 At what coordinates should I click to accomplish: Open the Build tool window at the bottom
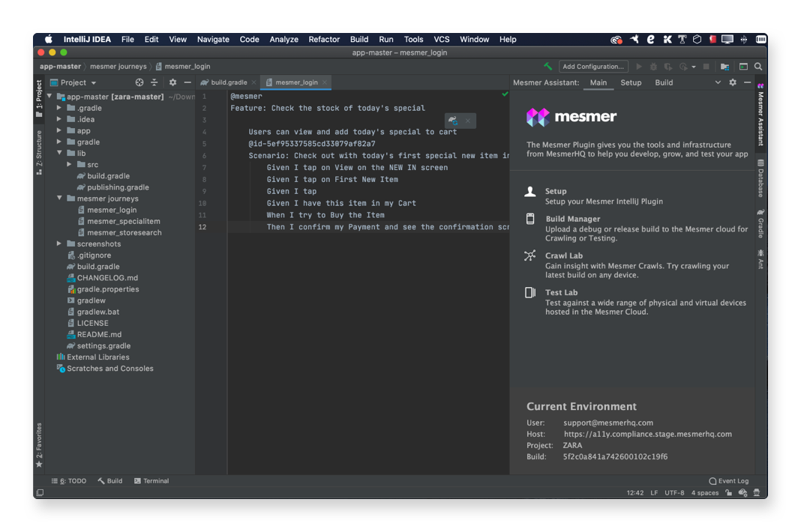click(110, 481)
